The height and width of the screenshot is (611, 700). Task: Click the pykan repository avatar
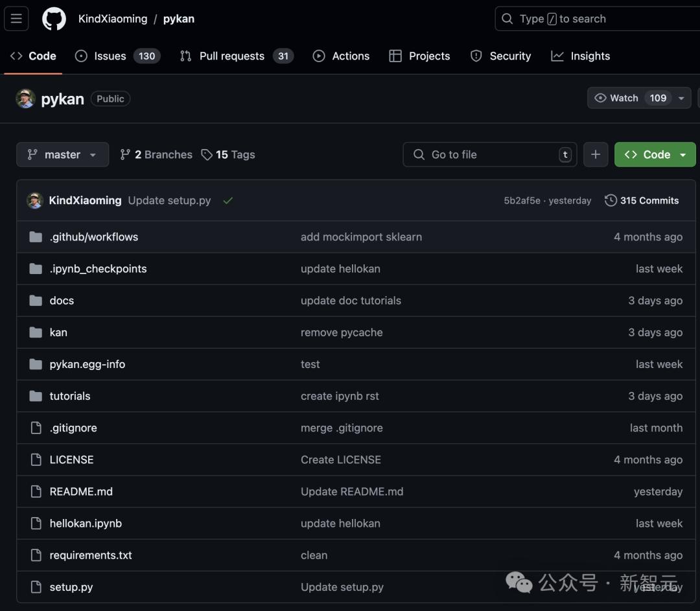click(x=26, y=98)
